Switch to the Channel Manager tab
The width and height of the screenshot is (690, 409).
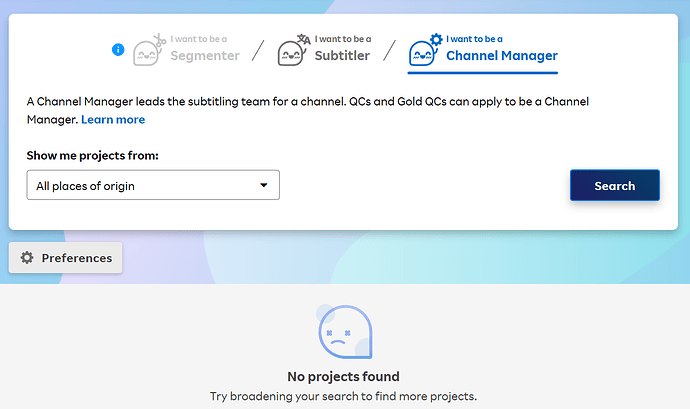click(x=483, y=51)
